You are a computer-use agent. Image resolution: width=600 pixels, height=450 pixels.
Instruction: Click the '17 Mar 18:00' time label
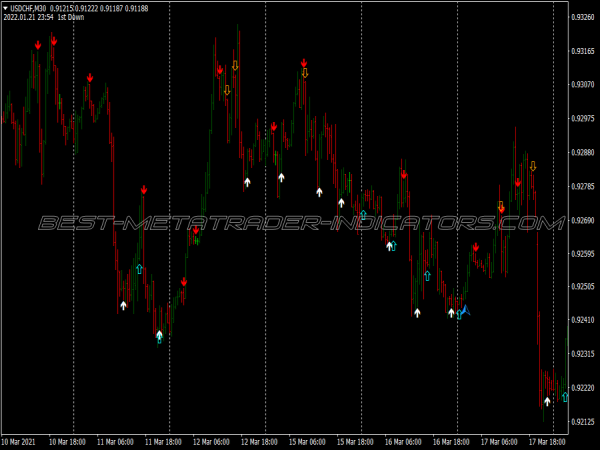pyautogui.click(x=548, y=442)
